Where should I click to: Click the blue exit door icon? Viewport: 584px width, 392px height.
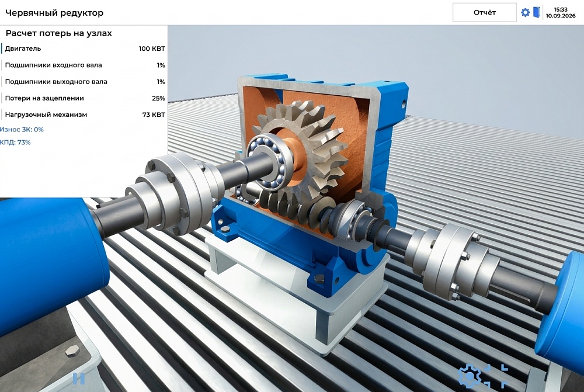pyautogui.click(x=537, y=12)
